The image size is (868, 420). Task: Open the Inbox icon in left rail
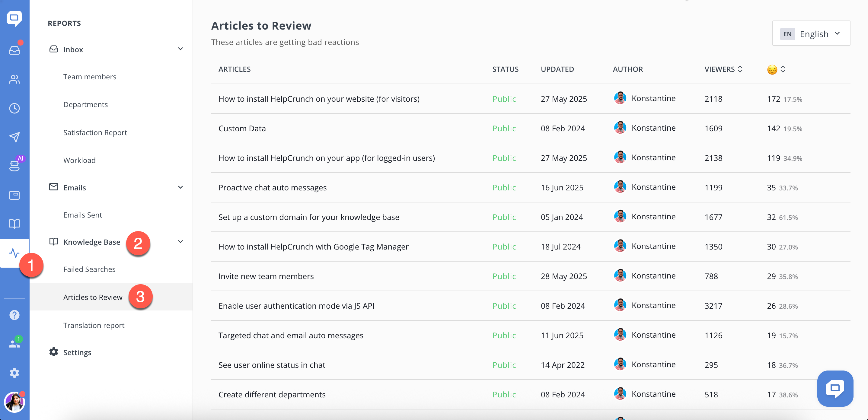14,50
